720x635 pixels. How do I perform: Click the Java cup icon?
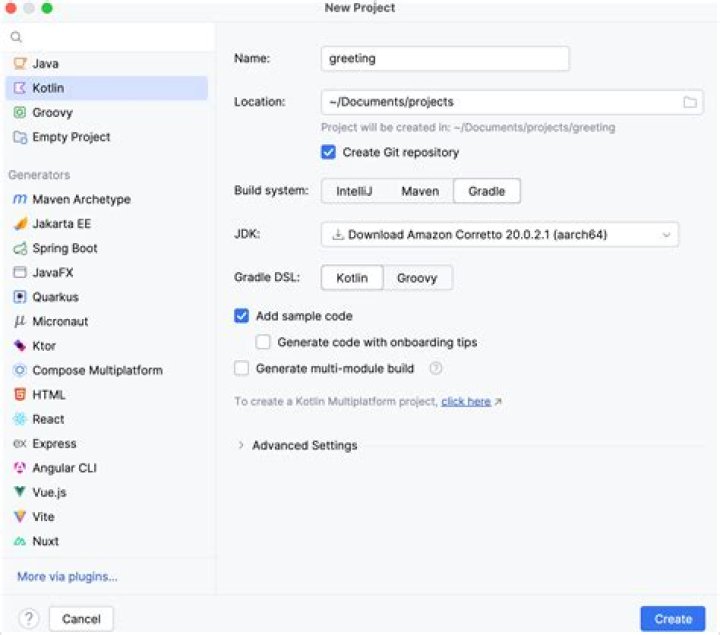click(20, 63)
